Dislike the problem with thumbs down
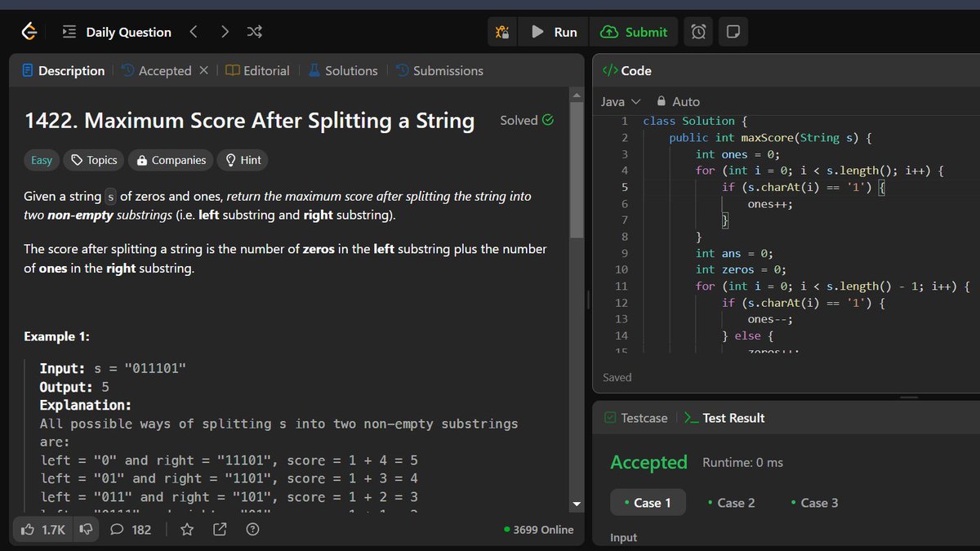Image resolution: width=980 pixels, height=551 pixels. (x=84, y=530)
